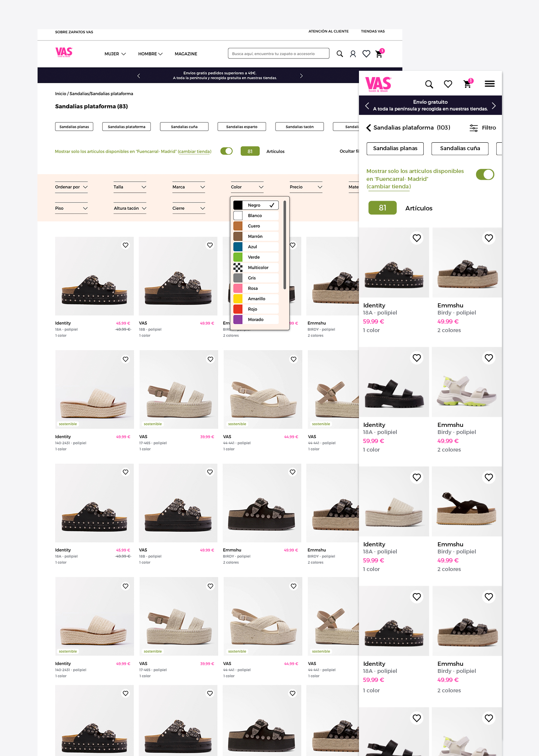The image size is (539, 756).
Task: Go to previous desktop banner message
Action: (138, 76)
